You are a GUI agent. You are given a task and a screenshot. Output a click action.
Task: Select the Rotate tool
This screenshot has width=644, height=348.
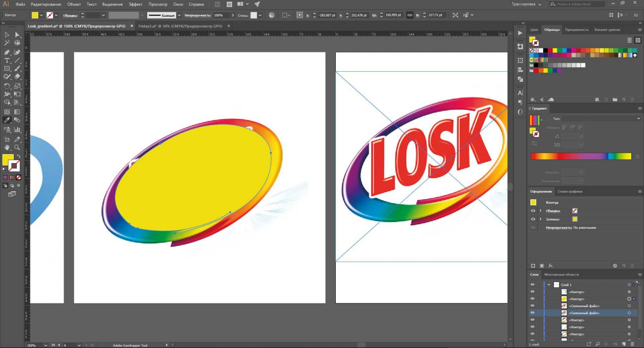click(7, 86)
